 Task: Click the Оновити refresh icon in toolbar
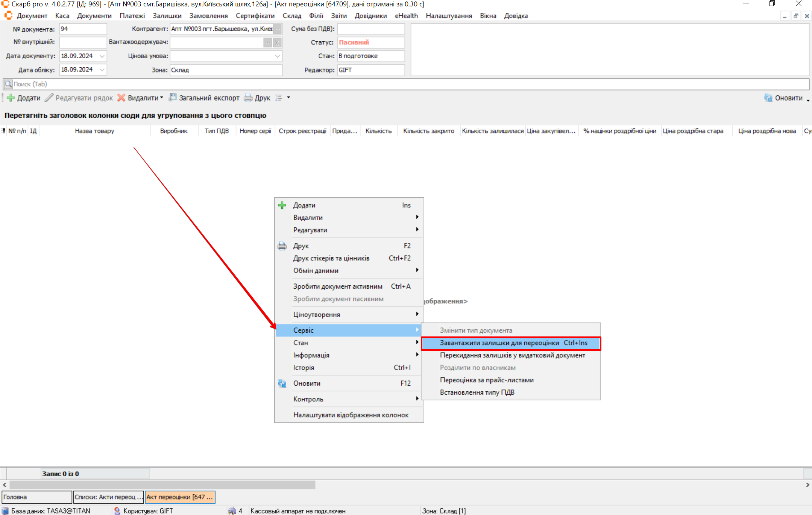pos(768,98)
